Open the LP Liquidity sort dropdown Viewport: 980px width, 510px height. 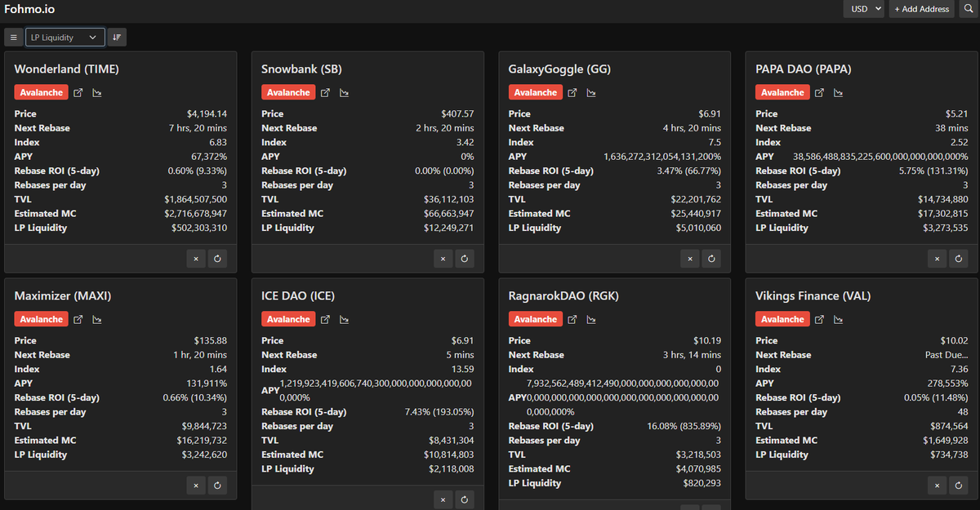click(65, 38)
